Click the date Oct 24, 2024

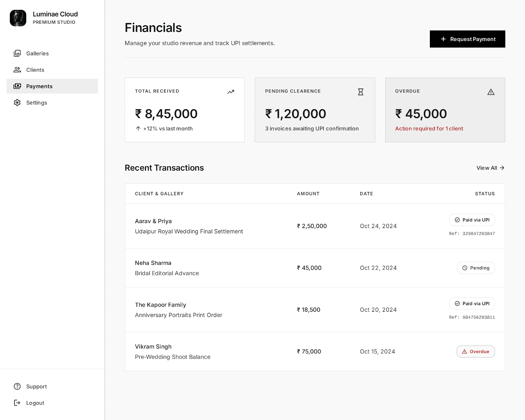(x=378, y=226)
